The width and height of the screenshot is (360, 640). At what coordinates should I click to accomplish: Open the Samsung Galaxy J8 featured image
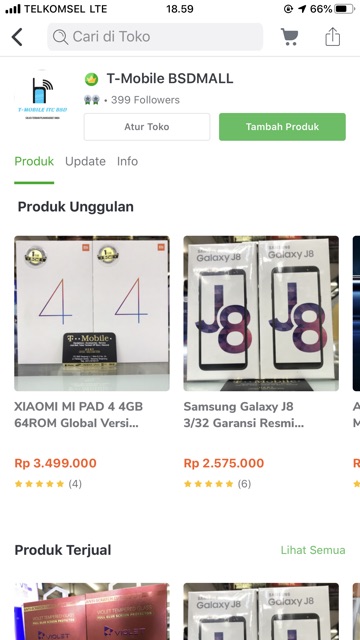point(261,313)
